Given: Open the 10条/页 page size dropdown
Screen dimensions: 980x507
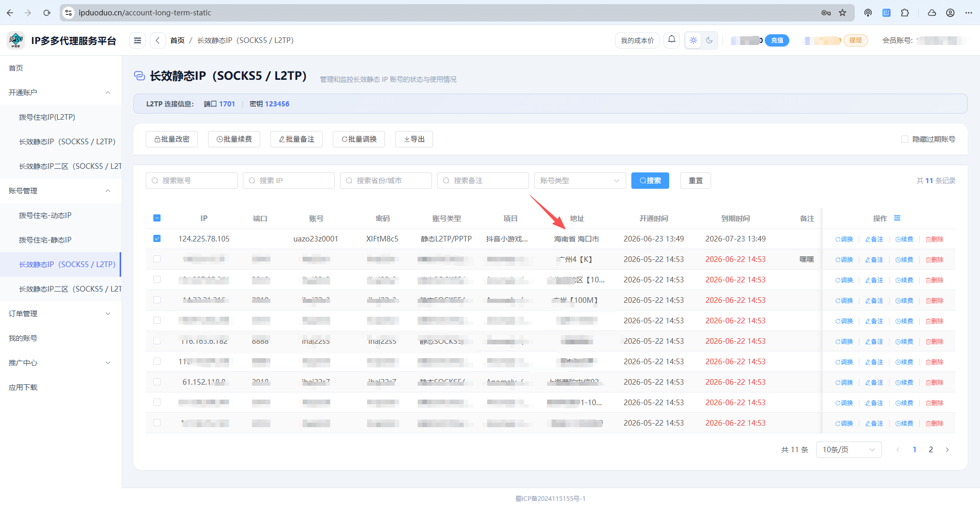Looking at the screenshot, I should [849, 450].
